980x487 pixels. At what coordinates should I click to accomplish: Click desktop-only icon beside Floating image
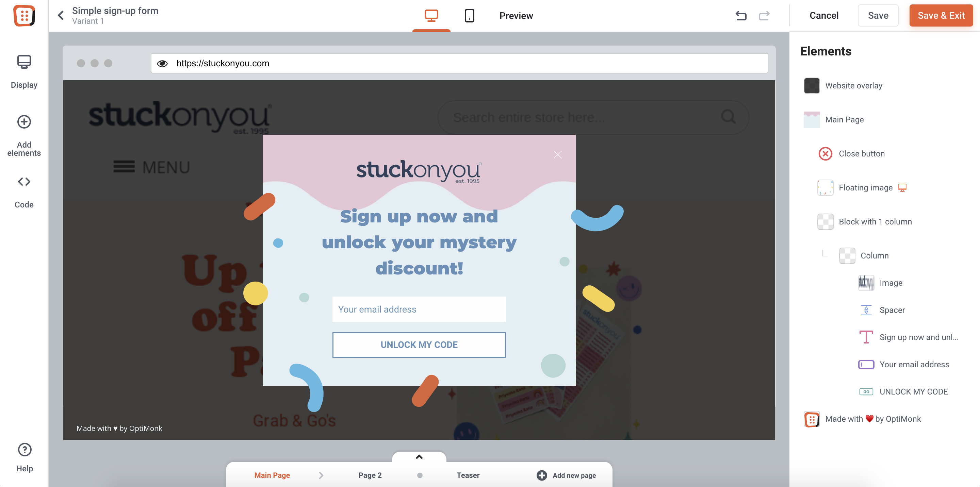click(x=902, y=188)
